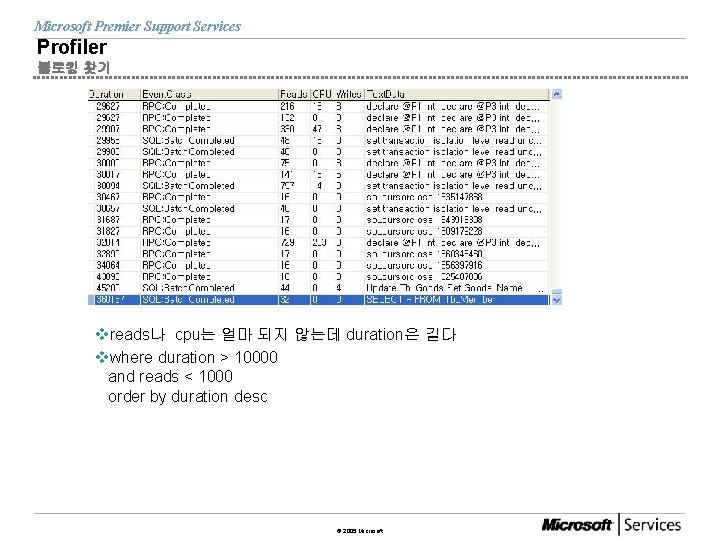This screenshot has width=720, height=540.
Task: Click the 'order by duration desc' text
Action: pyautogui.click(x=188, y=396)
